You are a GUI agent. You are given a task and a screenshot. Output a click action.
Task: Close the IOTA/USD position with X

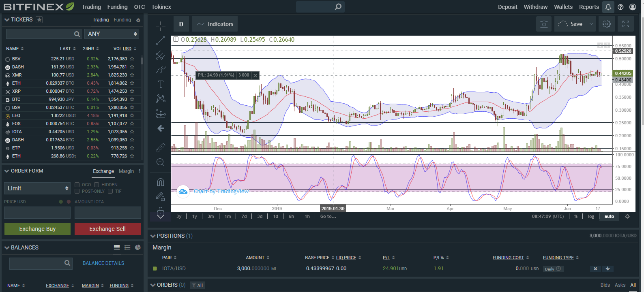(595, 269)
